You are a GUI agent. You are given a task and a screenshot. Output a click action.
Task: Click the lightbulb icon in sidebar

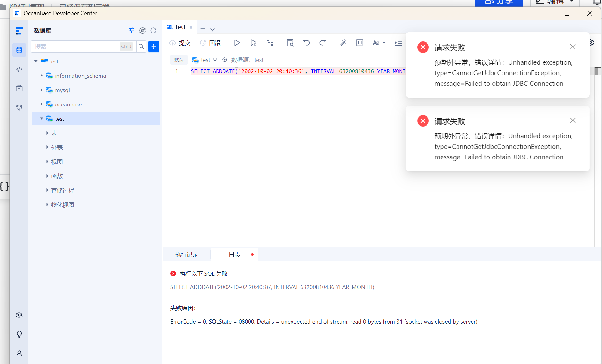[19, 334]
